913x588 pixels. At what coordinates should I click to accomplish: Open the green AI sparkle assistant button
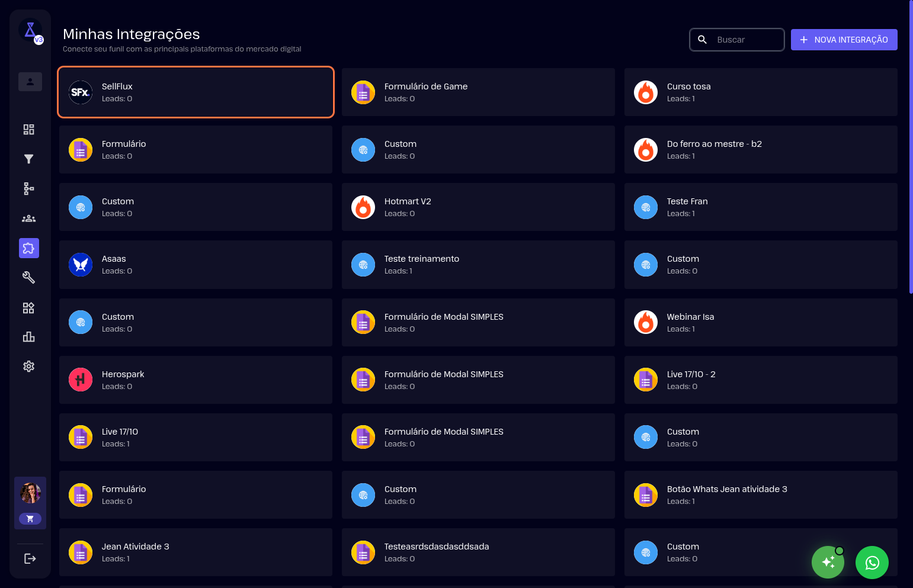(x=828, y=563)
